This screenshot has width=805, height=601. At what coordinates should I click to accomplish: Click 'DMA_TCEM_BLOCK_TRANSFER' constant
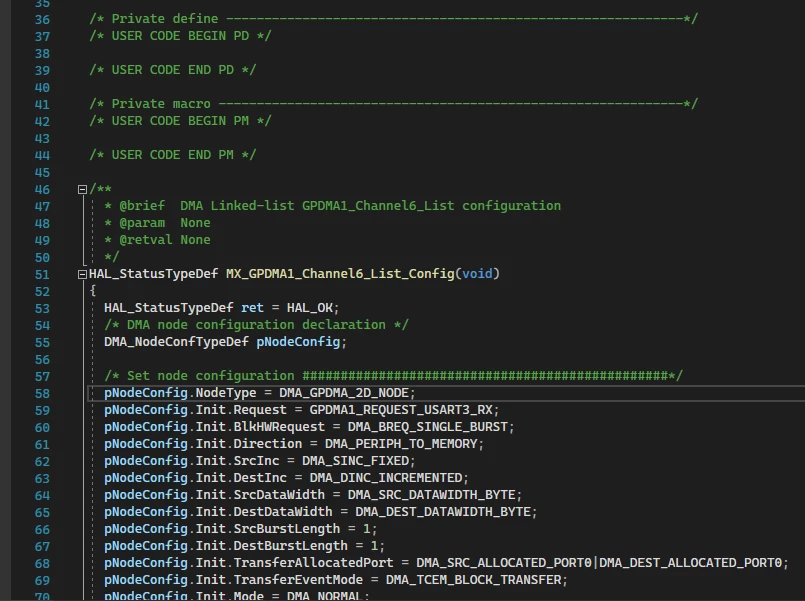click(473, 579)
